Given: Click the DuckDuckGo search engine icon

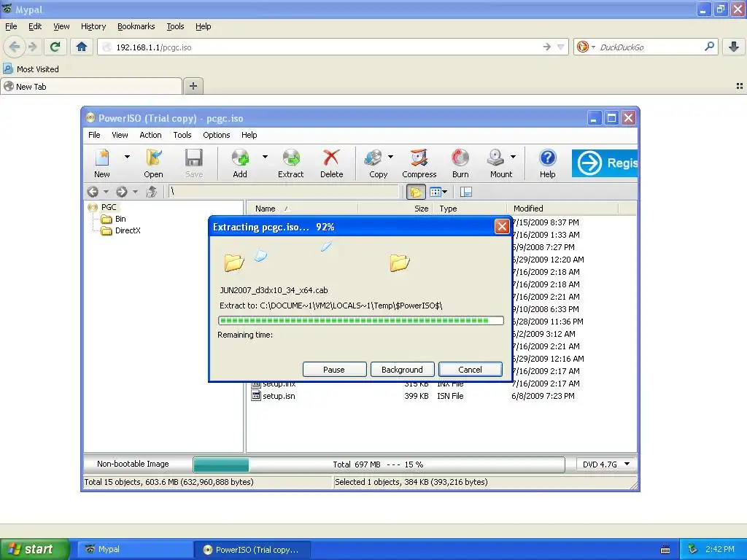Looking at the screenshot, I should click(x=582, y=47).
